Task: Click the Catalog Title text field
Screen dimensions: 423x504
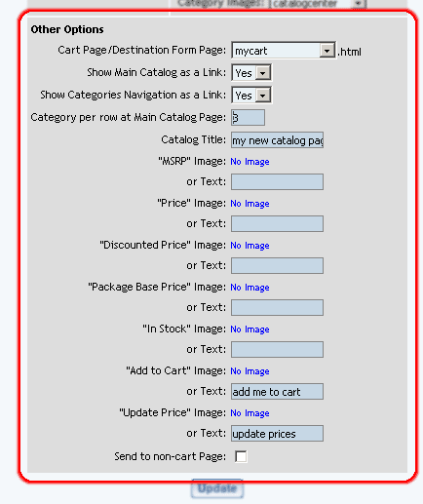Action: 277,140
